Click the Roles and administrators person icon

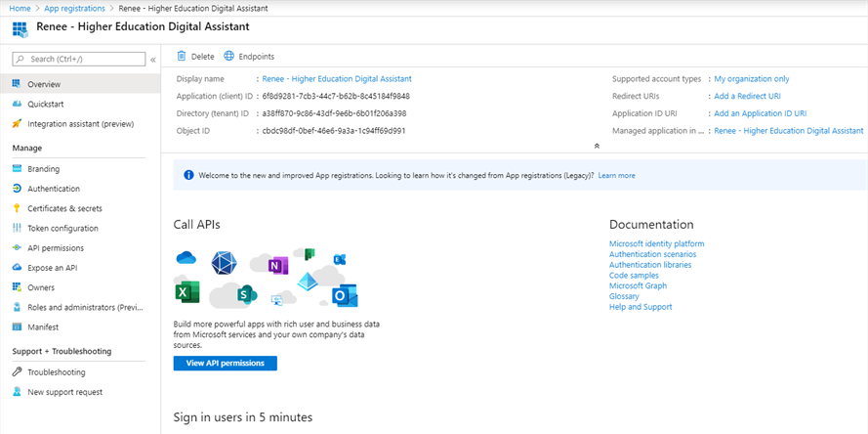pyautogui.click(x=17, y=308)
